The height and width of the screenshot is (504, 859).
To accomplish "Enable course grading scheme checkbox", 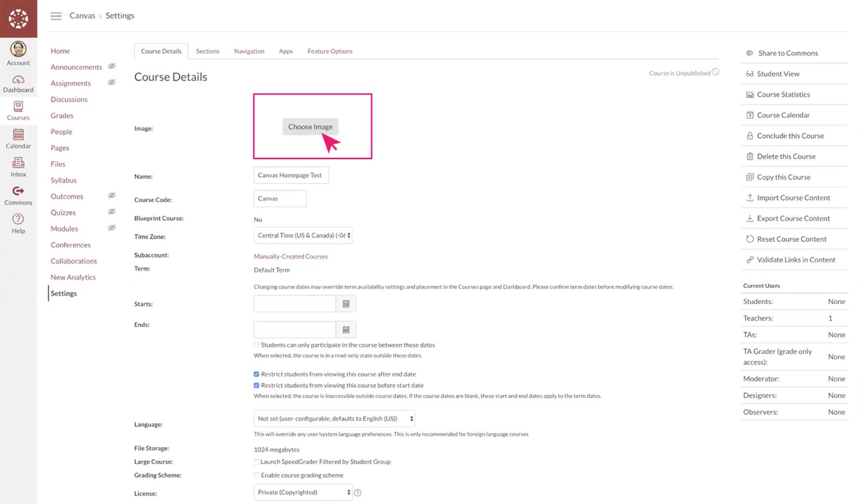I will tap(257, 475).
